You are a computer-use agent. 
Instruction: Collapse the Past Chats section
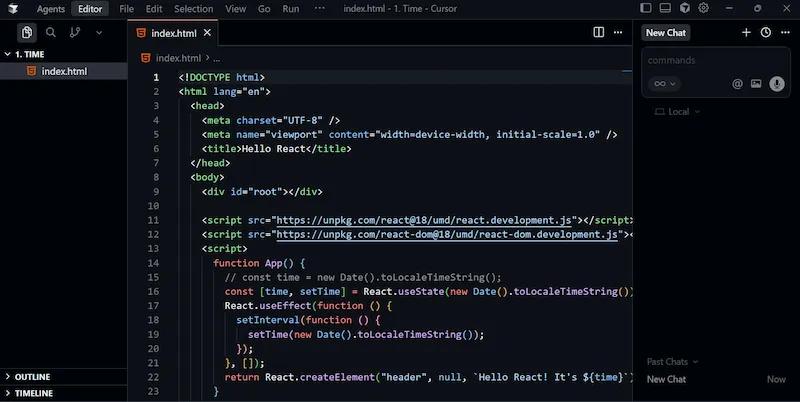tap(672, 362)
